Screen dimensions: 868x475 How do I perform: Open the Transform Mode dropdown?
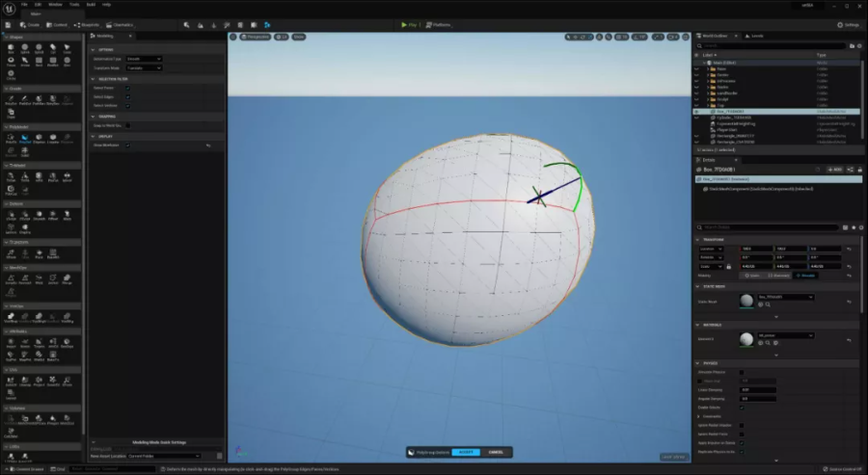pos(144,68)
